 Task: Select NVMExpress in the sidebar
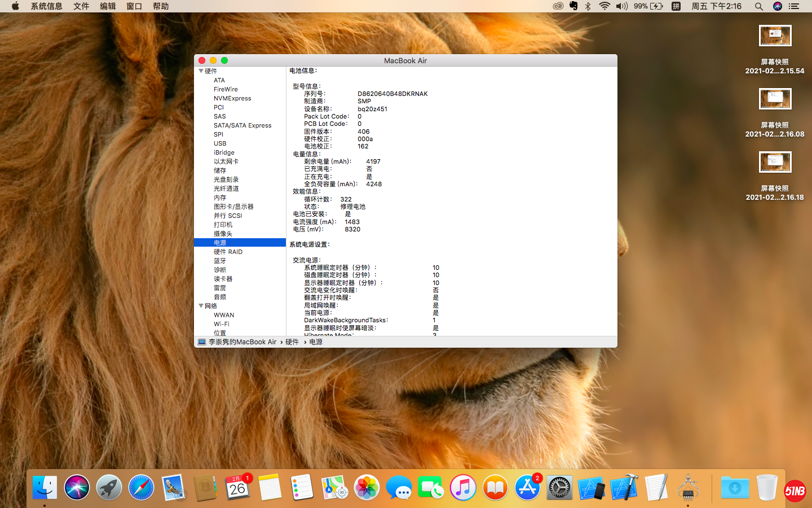coord(232,98)
